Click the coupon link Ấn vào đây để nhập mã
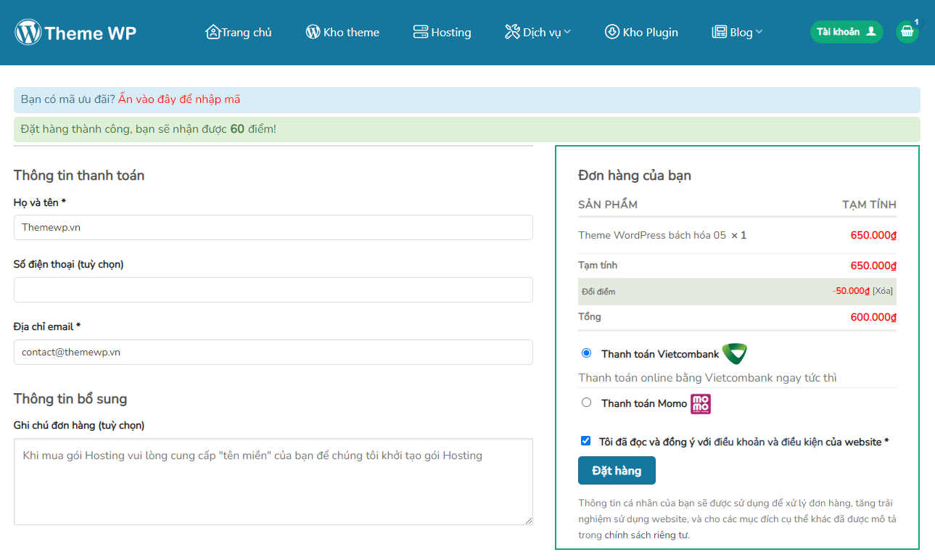The width and height of the screenshot is (935, 560). [x=179, y=99]
